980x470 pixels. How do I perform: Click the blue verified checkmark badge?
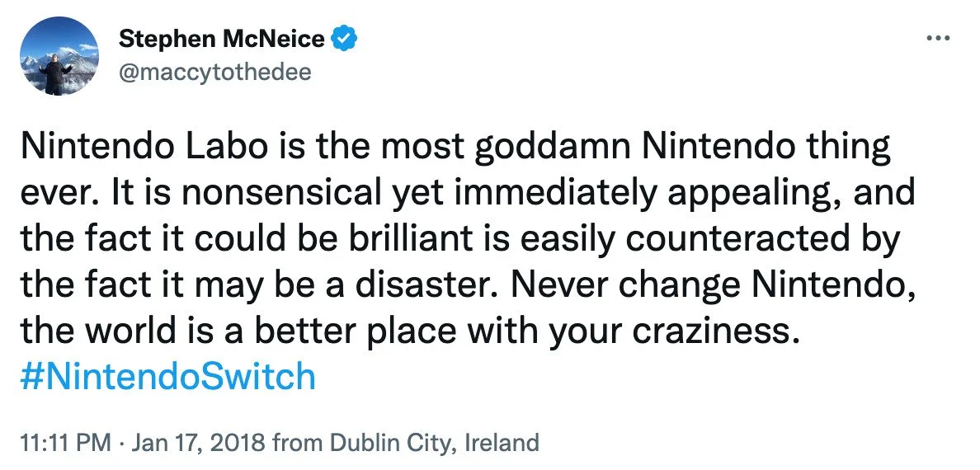(x=344, y=40)
